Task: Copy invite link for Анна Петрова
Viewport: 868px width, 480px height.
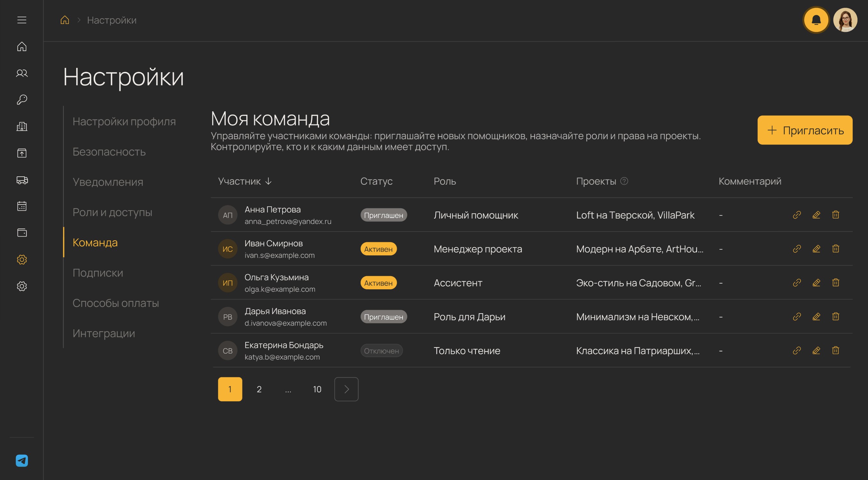Action: tap(797, 215)
